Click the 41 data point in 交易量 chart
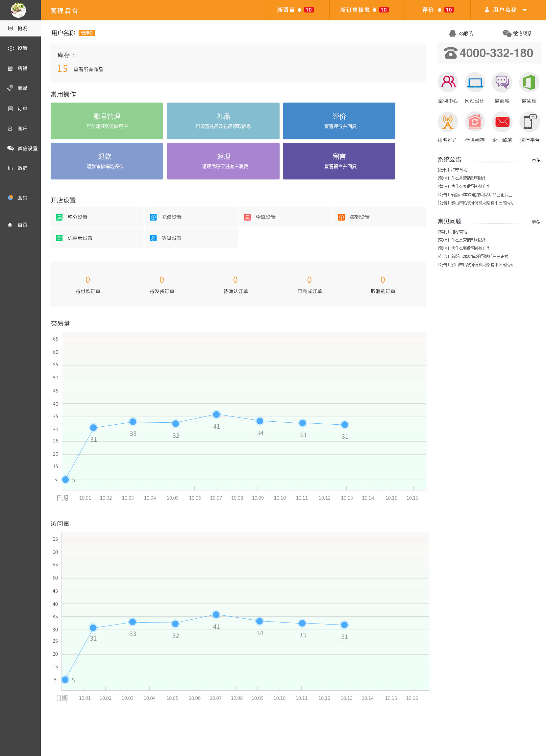The width and height of the screenshot is (546, 756). point(216,414)
